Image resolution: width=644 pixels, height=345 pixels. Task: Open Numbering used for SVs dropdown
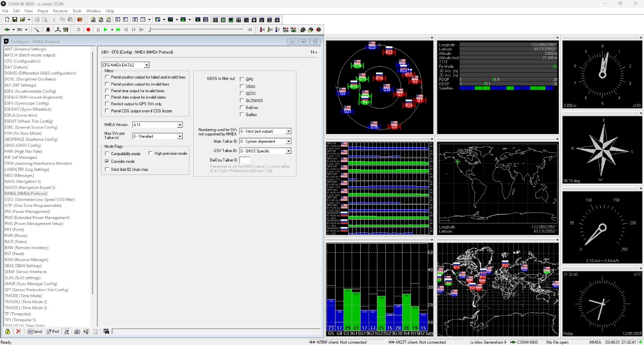(288, 131)
